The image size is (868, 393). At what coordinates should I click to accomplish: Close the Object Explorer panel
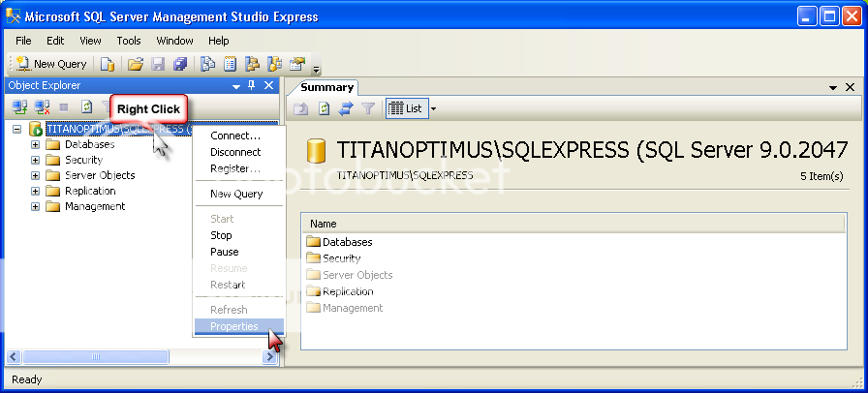click(268, 85)
